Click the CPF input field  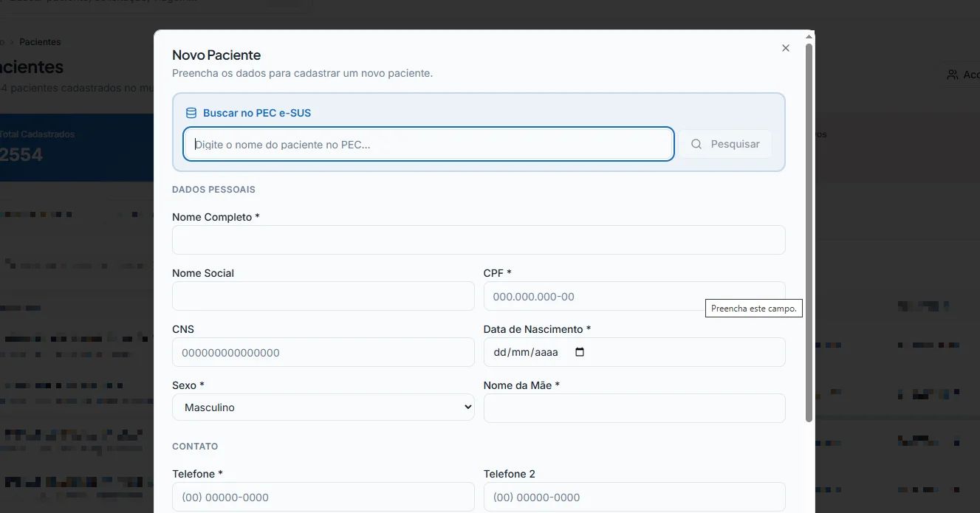(x=634, y=296)
